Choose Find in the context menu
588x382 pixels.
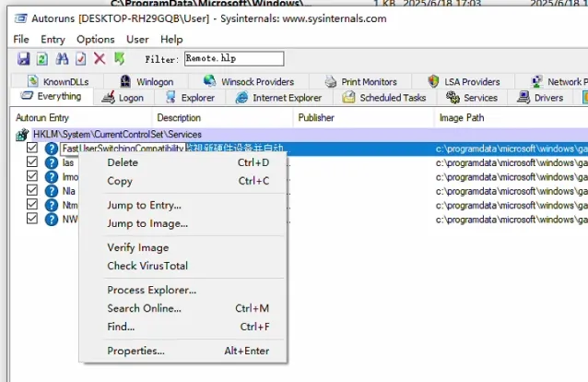click(x=183, y=327)
